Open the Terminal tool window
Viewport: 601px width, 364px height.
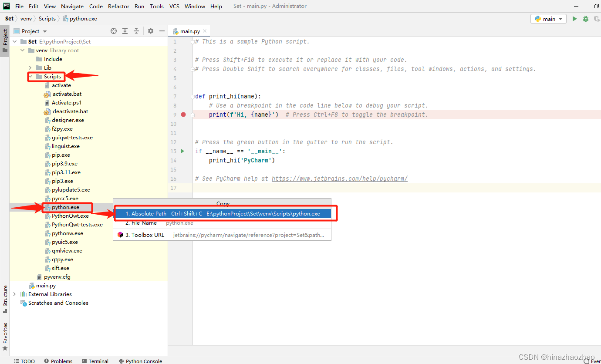tap(95, 361)
